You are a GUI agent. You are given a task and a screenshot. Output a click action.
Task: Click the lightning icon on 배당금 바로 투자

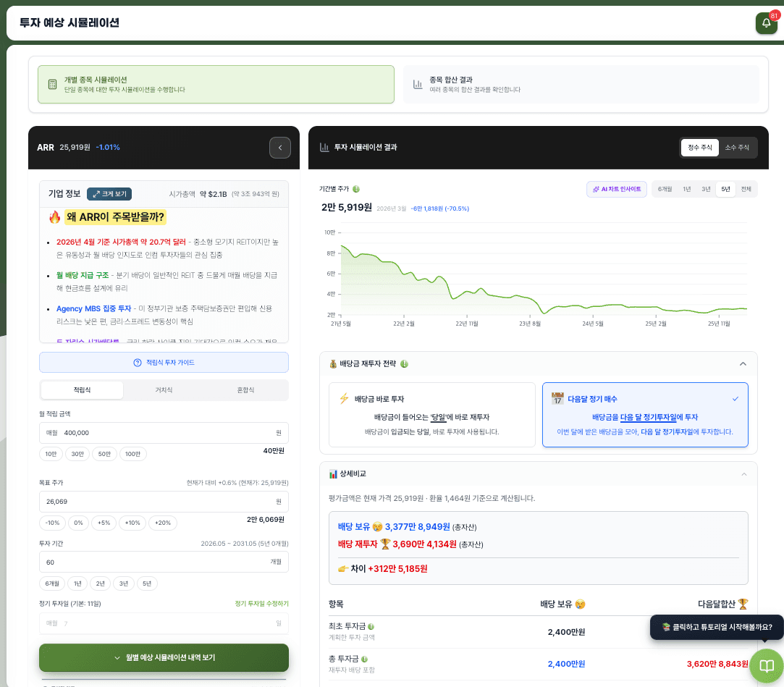344,398
